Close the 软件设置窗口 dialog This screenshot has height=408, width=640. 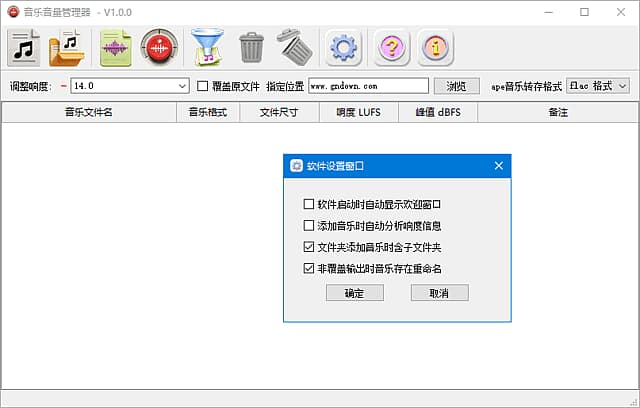click(x=498, y=166)
